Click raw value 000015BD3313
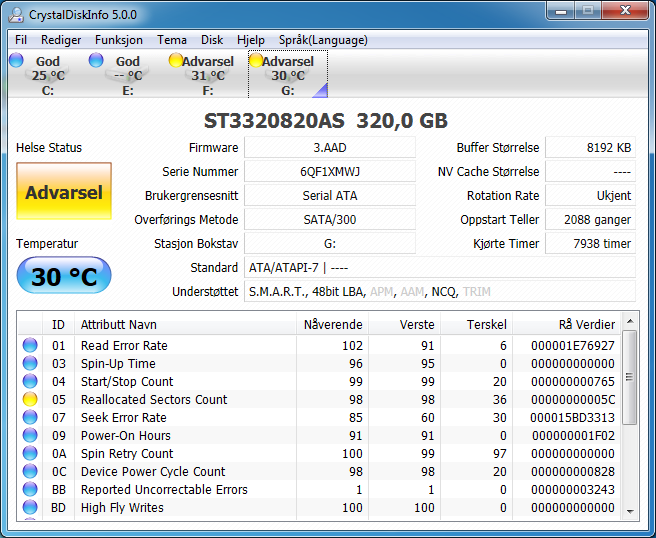 (572, 417)
